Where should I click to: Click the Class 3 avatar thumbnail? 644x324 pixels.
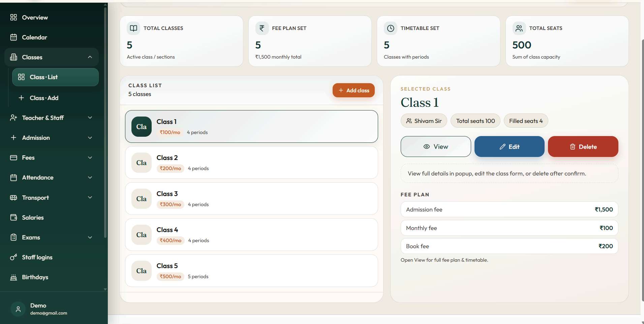coord(142,199)
